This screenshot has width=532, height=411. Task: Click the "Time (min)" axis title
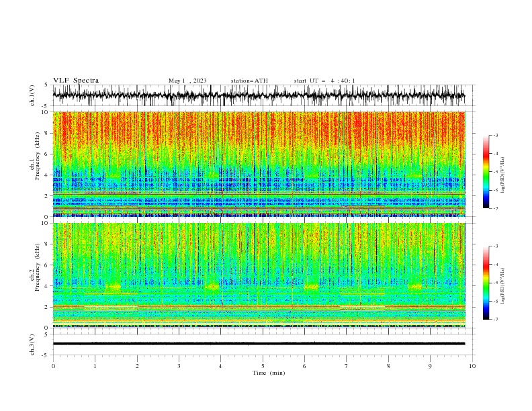(269, 373)
